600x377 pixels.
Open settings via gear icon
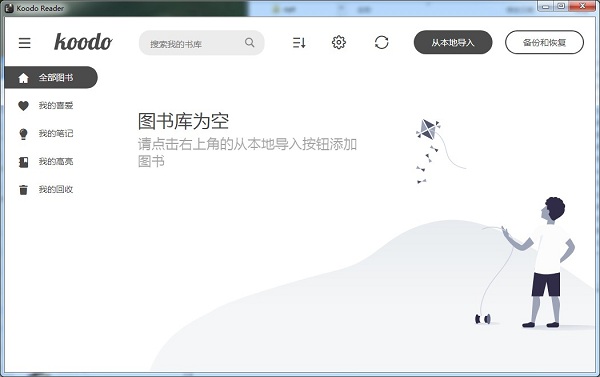click(x=339, y=42)
